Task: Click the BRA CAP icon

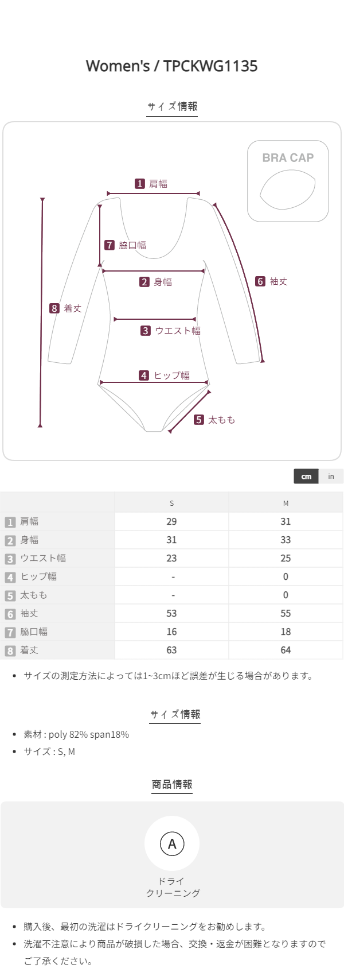Action: pyautogui.click(x=288, y=181)
